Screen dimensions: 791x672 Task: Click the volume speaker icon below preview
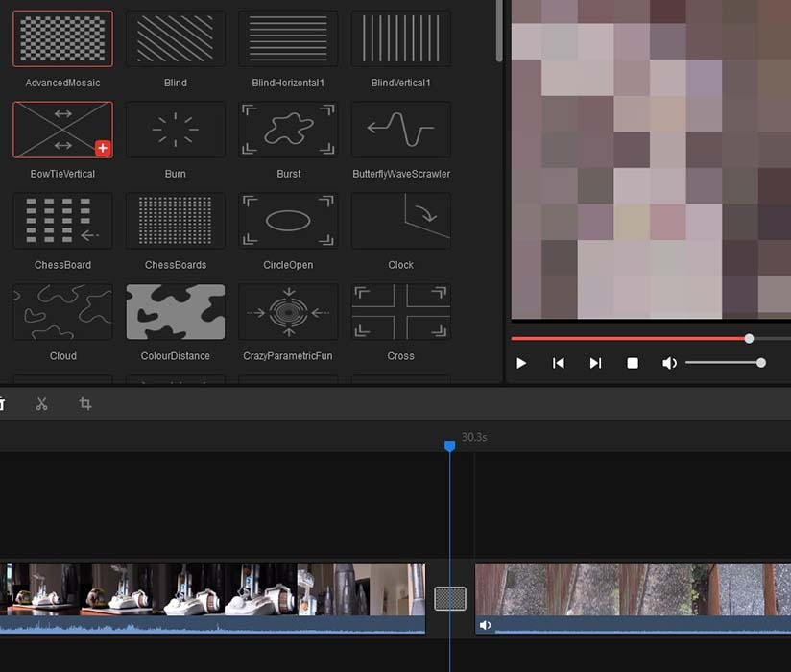669,363
